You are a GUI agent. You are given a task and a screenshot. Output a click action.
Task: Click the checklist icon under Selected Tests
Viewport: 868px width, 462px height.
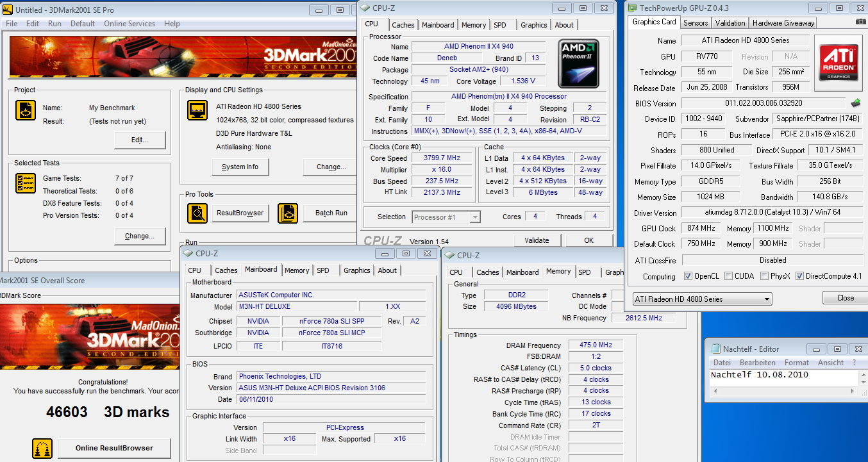tap(26, 183)
